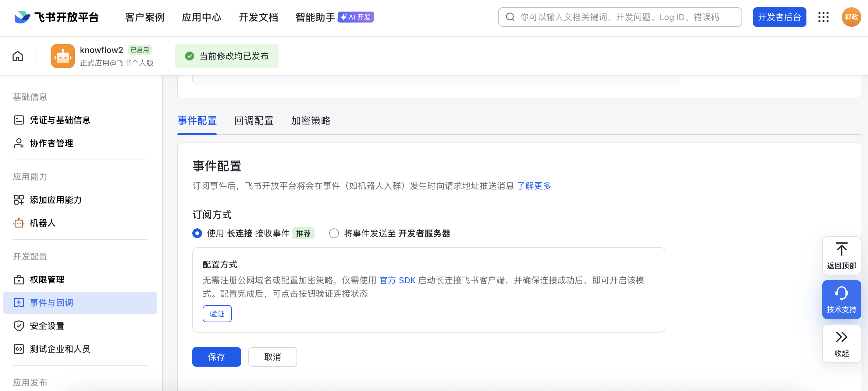Open 安全设置 sidebar item
The width and height of the screenshot is (868, 391).
[x=80, y=326]
